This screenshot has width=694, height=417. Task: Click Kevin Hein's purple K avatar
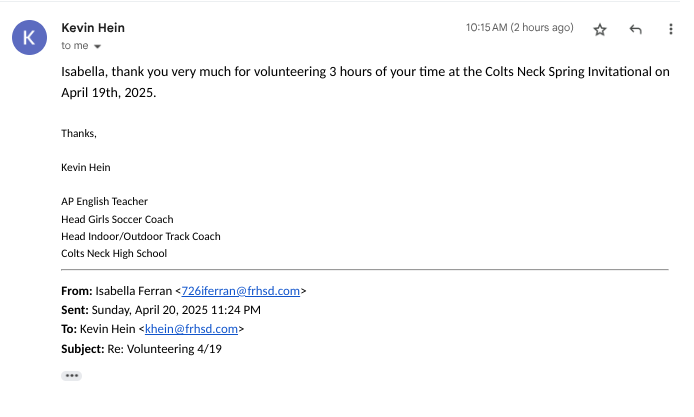click(28, 37)
